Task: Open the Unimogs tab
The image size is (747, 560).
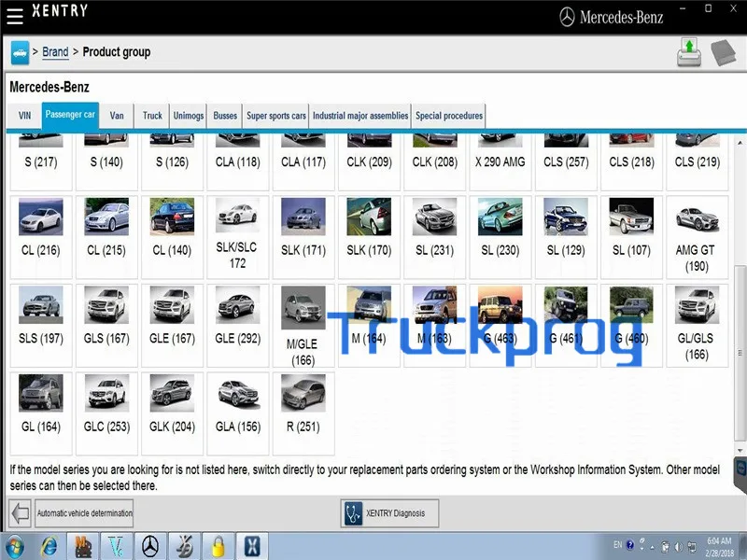Action: click(x=189, y=116)
